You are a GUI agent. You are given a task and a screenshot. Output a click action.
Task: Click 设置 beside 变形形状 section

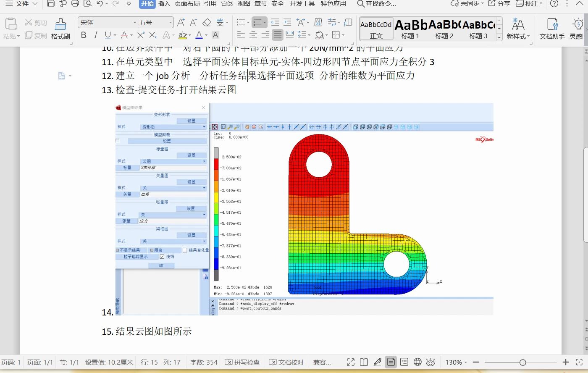[192, 120]
